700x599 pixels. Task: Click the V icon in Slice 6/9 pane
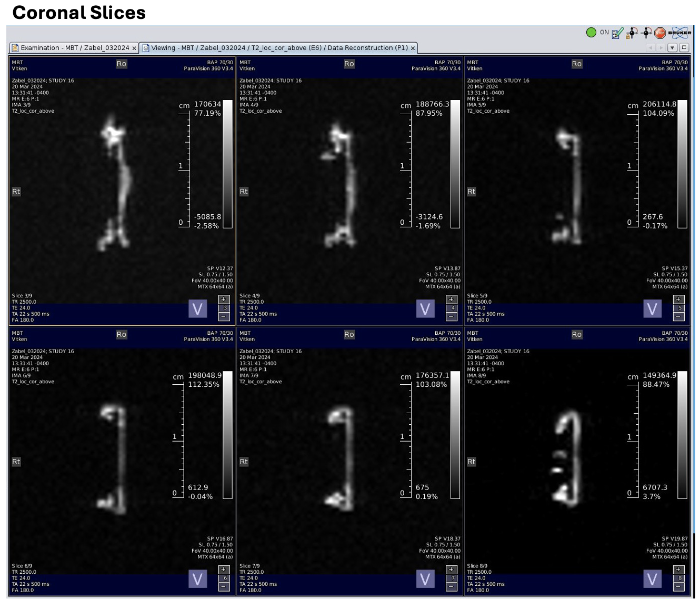198,580
